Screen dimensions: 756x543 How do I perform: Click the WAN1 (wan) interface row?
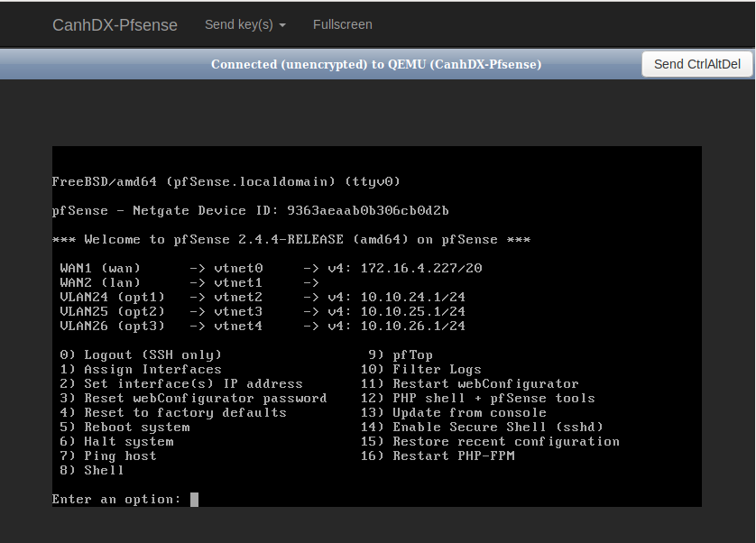point(271,268)
